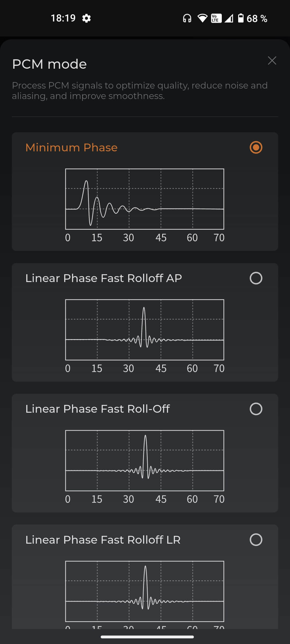The height and width of the screenshot is (644, 290).
Task: Tap the Fast Rolloff AP impulse graph
Action: click(x=145, y=330)
